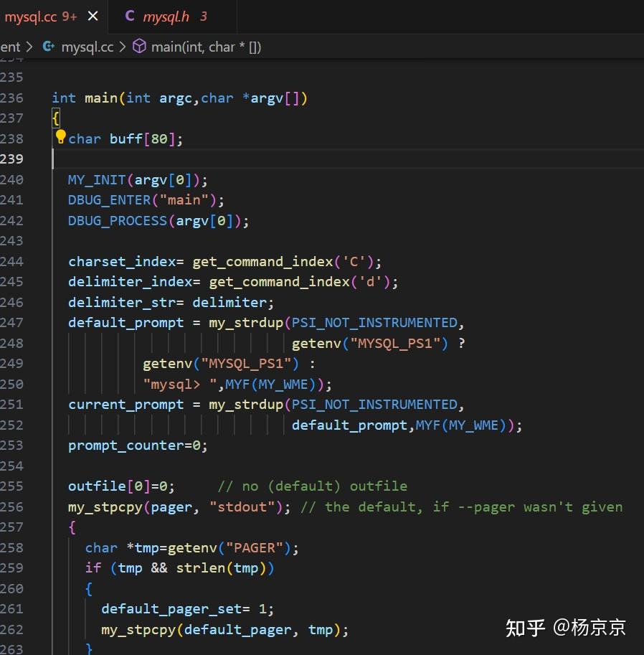Viewport: 644px width, 655px height.
Task: Open mysql.cc breadcrumb item
Action: [x=87, y=47]
